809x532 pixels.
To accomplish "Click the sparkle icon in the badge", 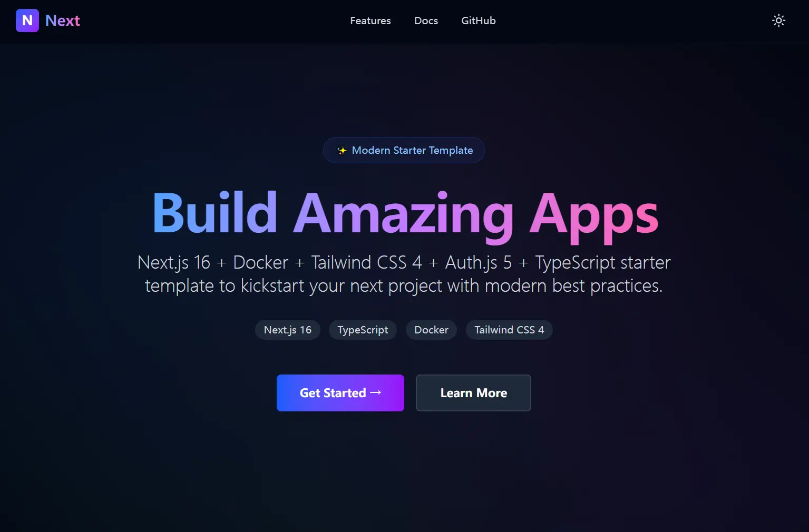I will [x=342, y=150].
